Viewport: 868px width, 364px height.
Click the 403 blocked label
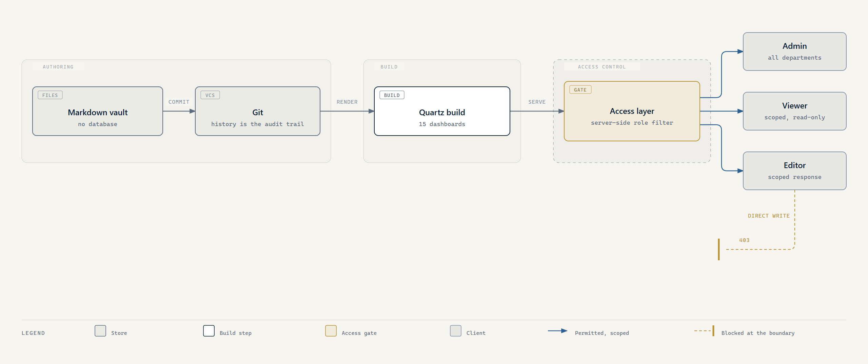click(x=744, y=240)
